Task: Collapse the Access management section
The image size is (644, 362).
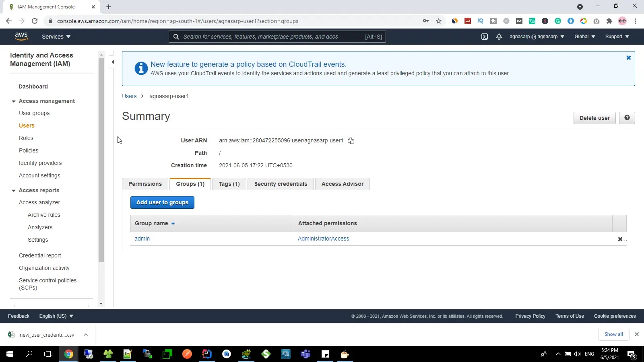Action: (x=14, y=101)
